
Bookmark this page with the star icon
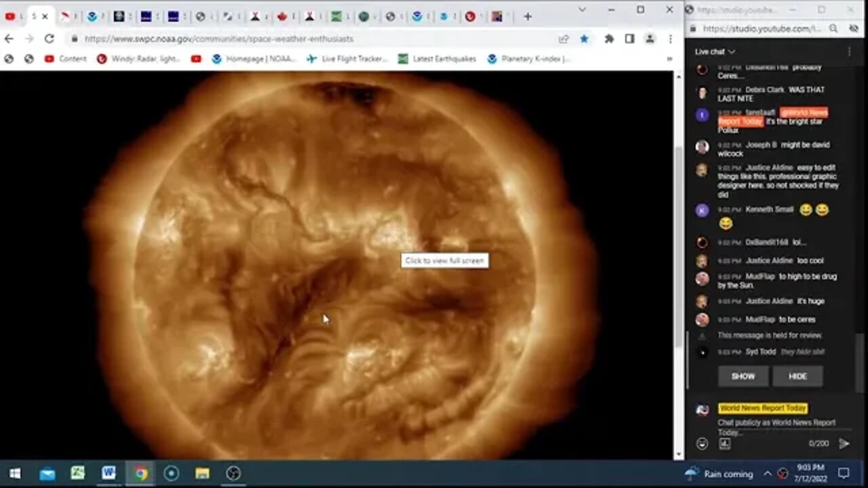(x=584, y=39)
